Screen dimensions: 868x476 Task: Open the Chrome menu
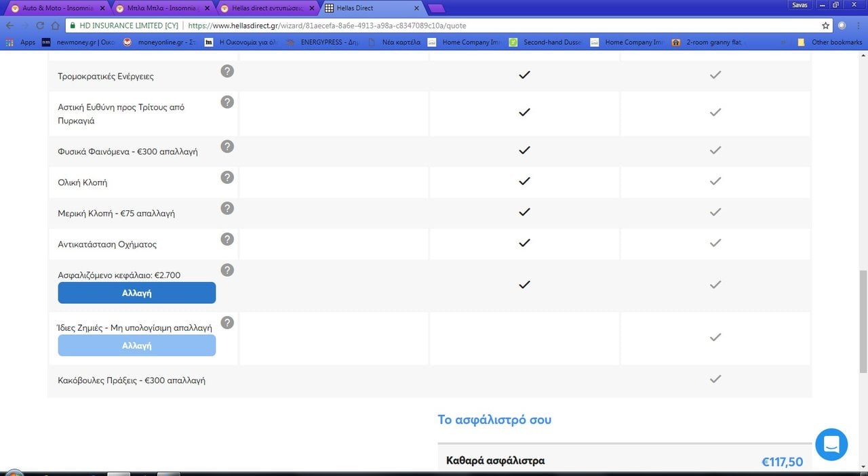tap(859, 25)
